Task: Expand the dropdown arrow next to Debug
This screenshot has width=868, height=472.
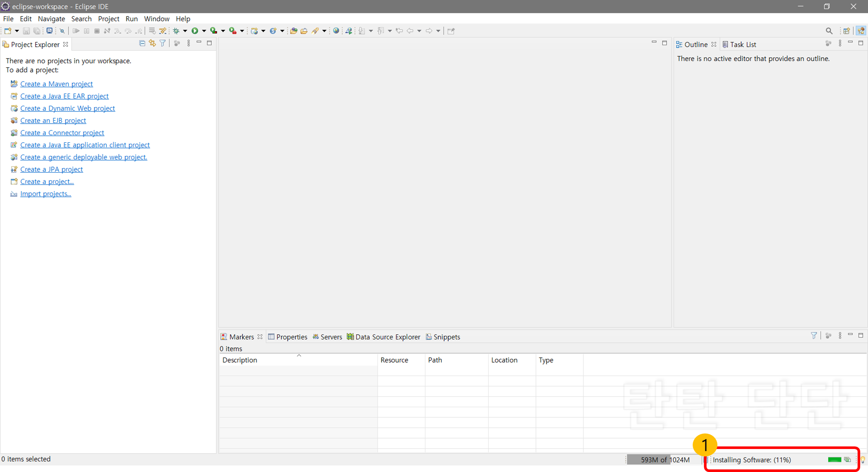Action: point(185,31)
